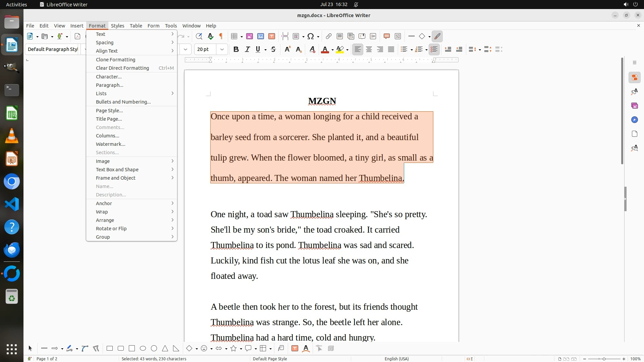Expand the font color dropdown arrow
This screenshot has height=362, width=644.
click(332, 50)
